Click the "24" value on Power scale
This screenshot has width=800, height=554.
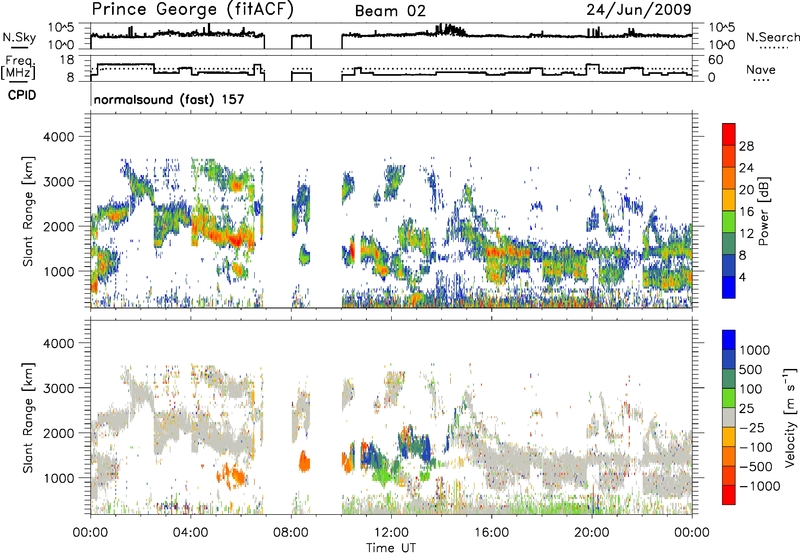(746, 168)
